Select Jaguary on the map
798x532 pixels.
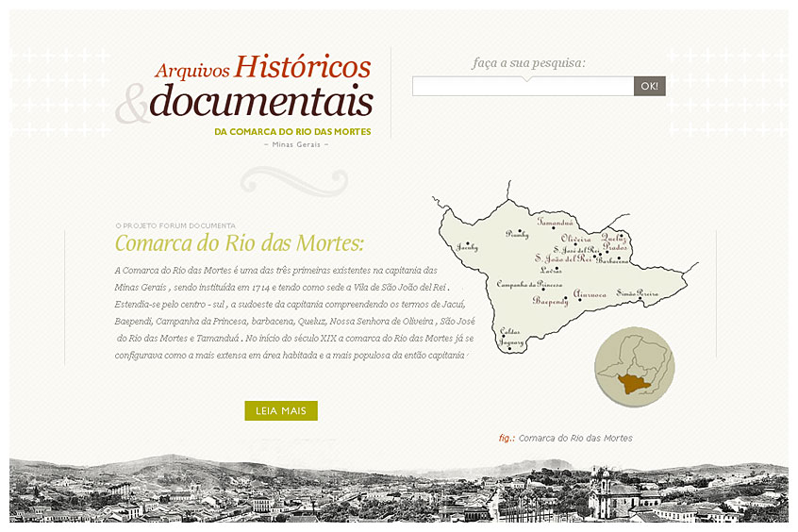[511, 342]
